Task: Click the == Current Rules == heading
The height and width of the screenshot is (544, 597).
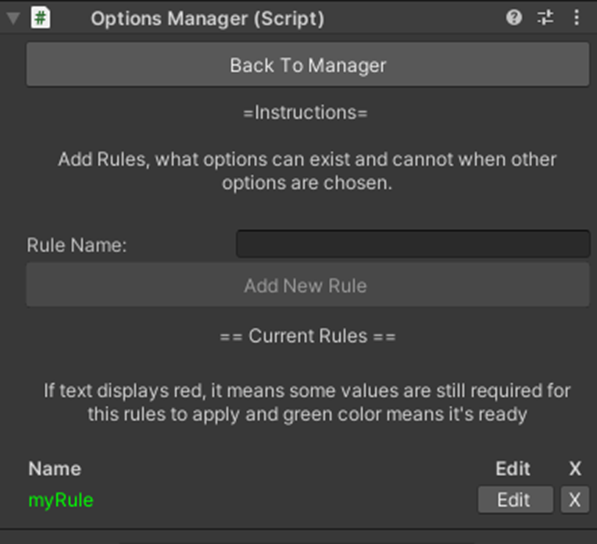Action: click(x=308, y=336)
